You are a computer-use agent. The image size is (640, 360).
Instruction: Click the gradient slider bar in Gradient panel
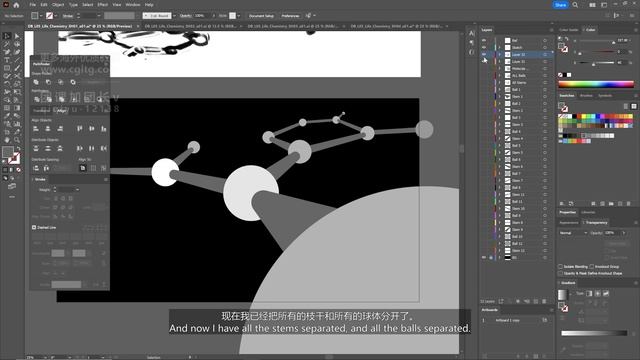pos(594,333)
